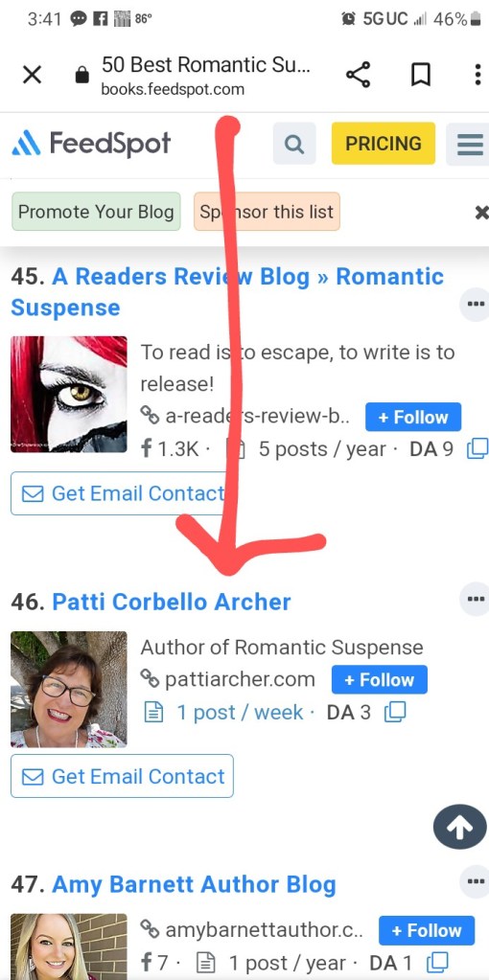Dismiss the promote banner with the X
The width and height of the screenshot is (489, 980).
481,213
